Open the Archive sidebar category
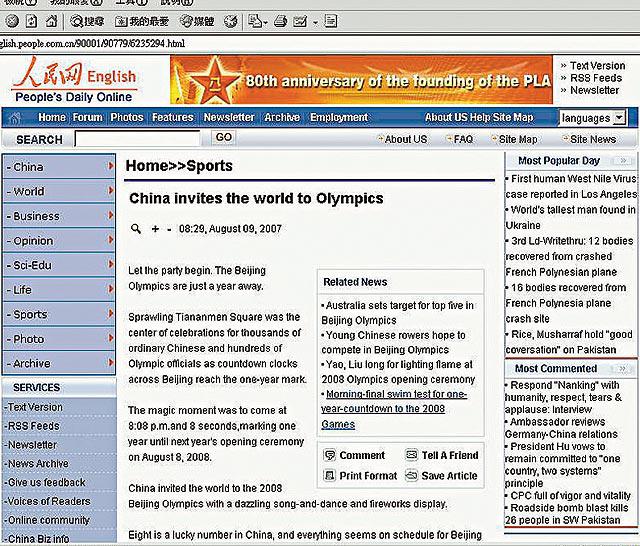The height and width of the screenshot is (546, 640). click(59, 363)
